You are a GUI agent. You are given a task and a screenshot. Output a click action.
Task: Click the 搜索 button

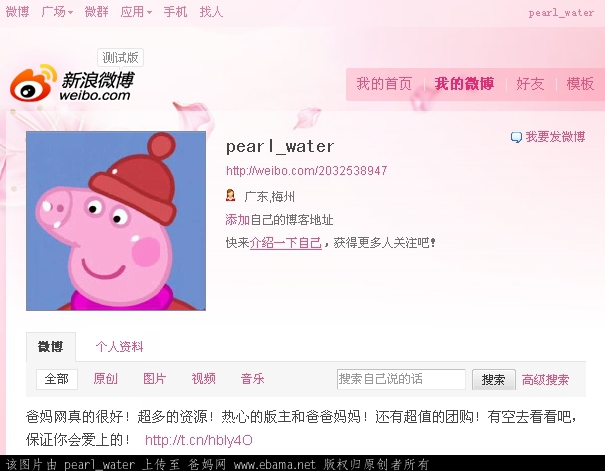point(493,380)
